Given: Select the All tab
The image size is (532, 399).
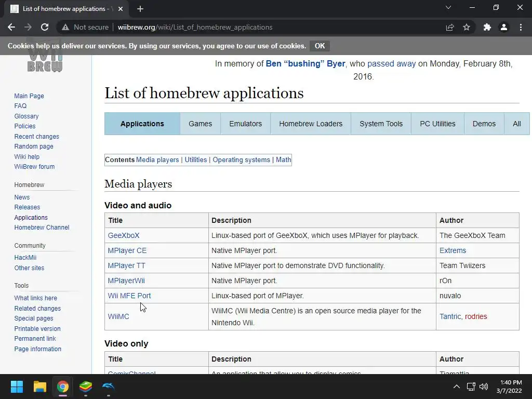Looking at the screenshot, I should tap(517, 124).
